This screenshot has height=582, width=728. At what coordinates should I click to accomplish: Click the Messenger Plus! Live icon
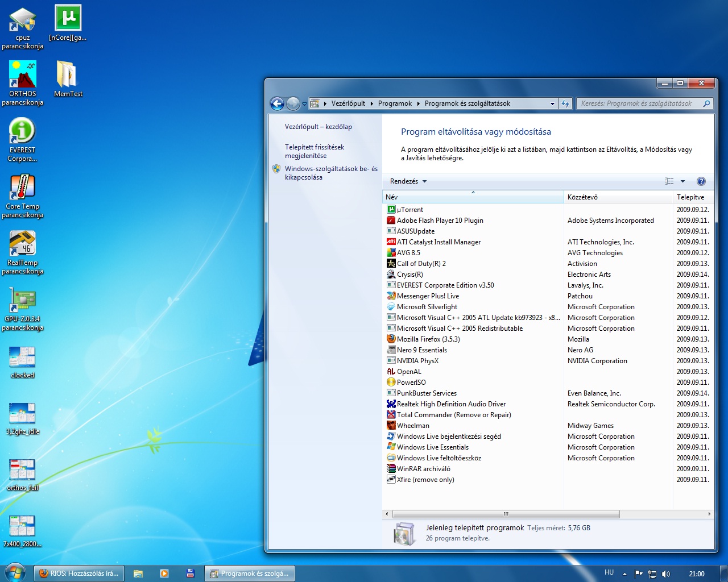click(391, 296)
